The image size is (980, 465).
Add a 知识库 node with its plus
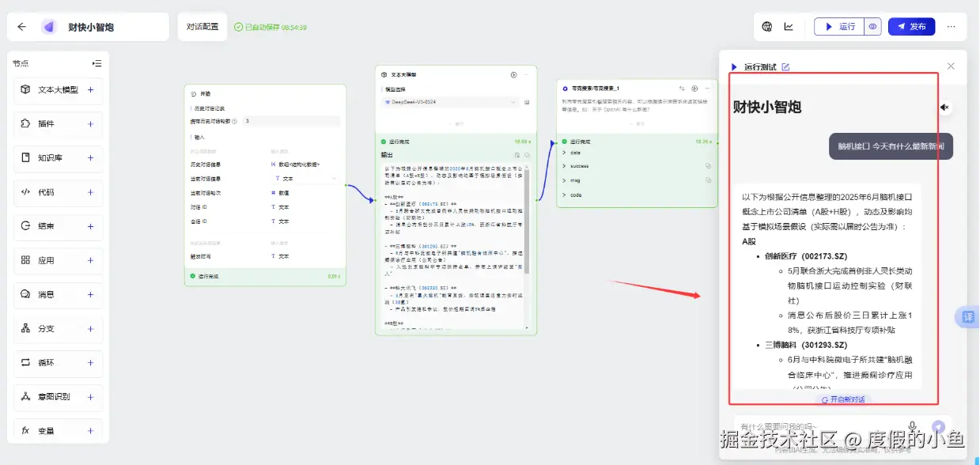tap(90, 158)
